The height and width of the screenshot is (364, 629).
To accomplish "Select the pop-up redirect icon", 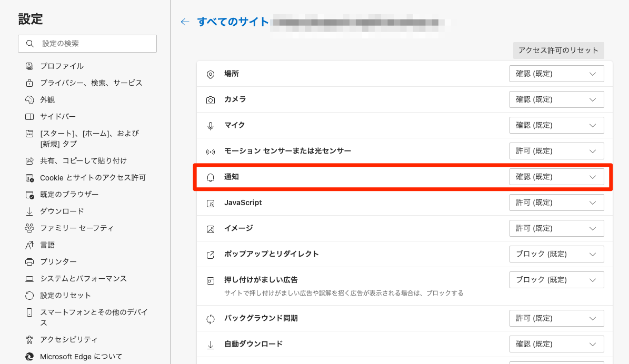I will point(211,254).
